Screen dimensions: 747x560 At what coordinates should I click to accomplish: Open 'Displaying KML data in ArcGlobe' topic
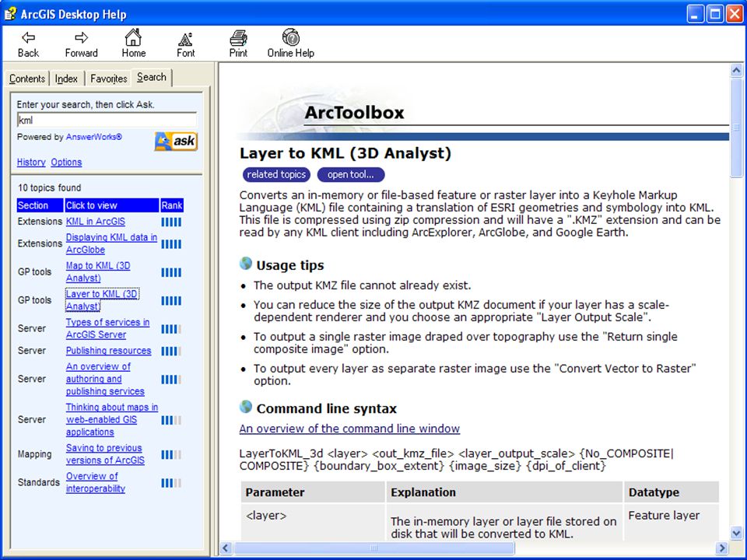111,243
